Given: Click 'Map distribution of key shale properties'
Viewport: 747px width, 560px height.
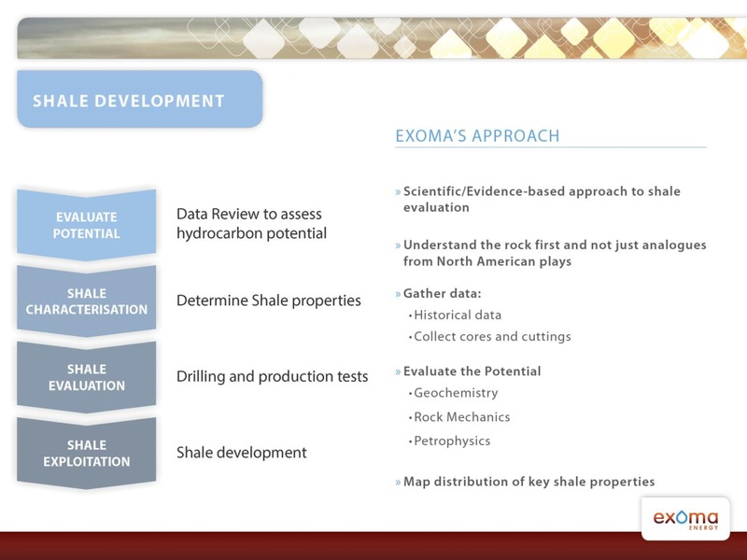Looking at the screenshot, I should pos(525,482).
